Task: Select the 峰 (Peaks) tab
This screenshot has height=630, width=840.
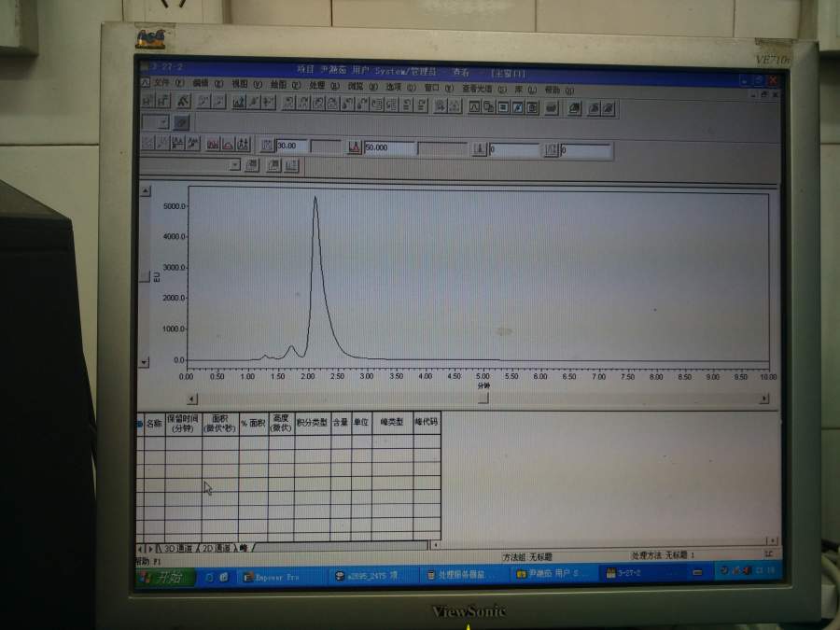Action: [x=245, y=548]
